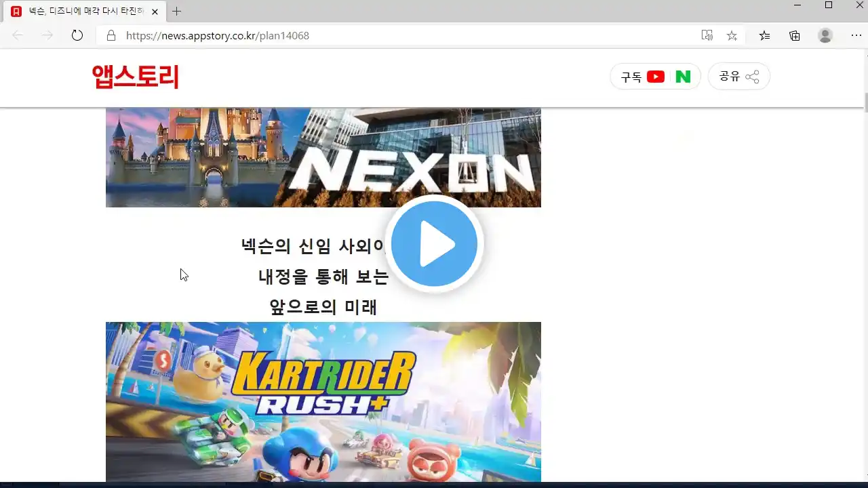This screenshot has height=488, width=868.
Task: Open the collections icon
Action: (x=795, y=35)
